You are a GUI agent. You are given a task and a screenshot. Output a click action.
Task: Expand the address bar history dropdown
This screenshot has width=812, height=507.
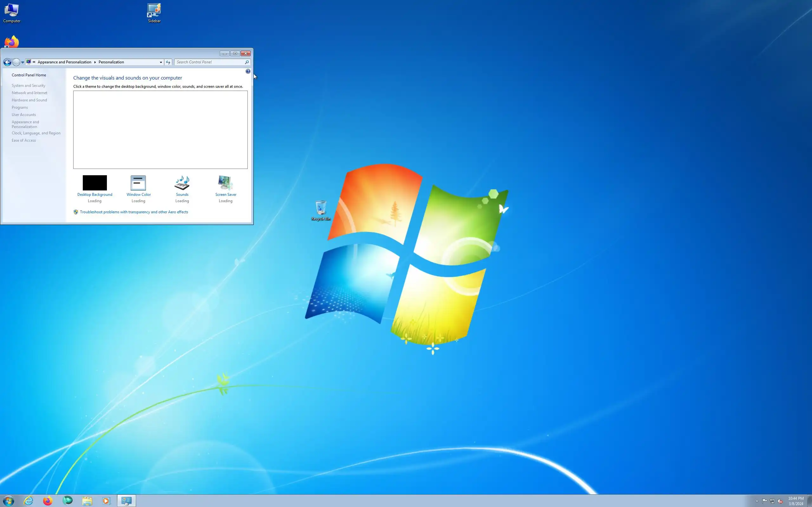pos(161,62)
